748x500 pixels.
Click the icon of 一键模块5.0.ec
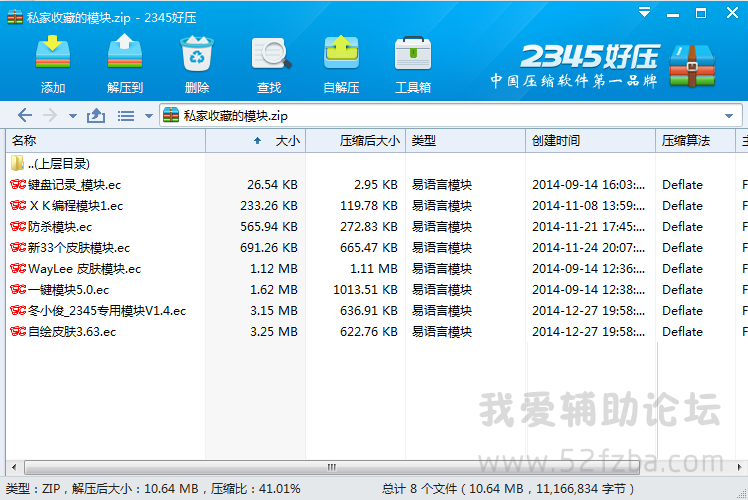[x=18, y=289]
